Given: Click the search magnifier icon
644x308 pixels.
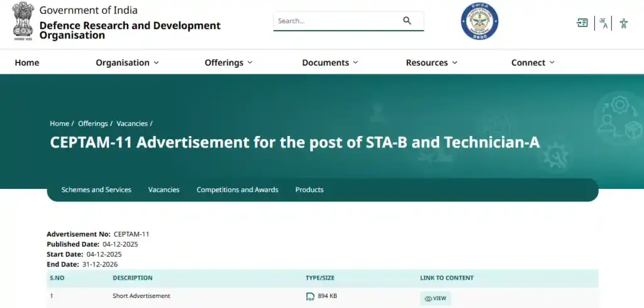Looking at the screenshot, I should (407, 21).
